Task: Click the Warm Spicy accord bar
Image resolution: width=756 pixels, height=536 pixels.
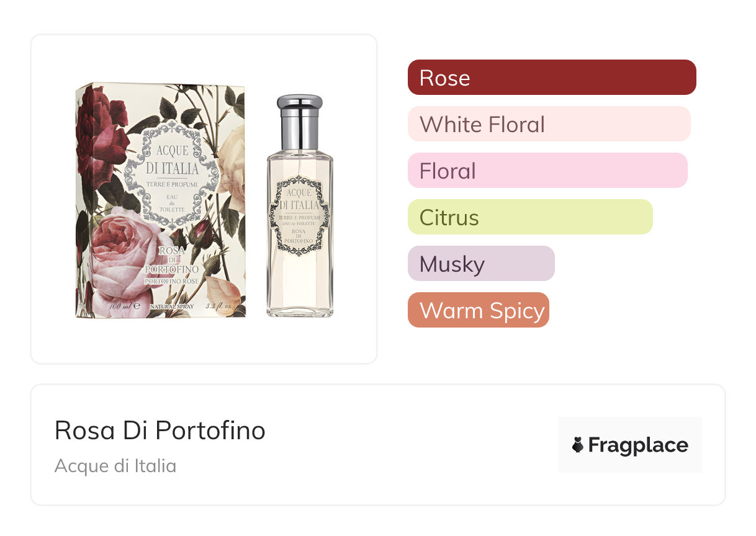Action: click(478, 310)
